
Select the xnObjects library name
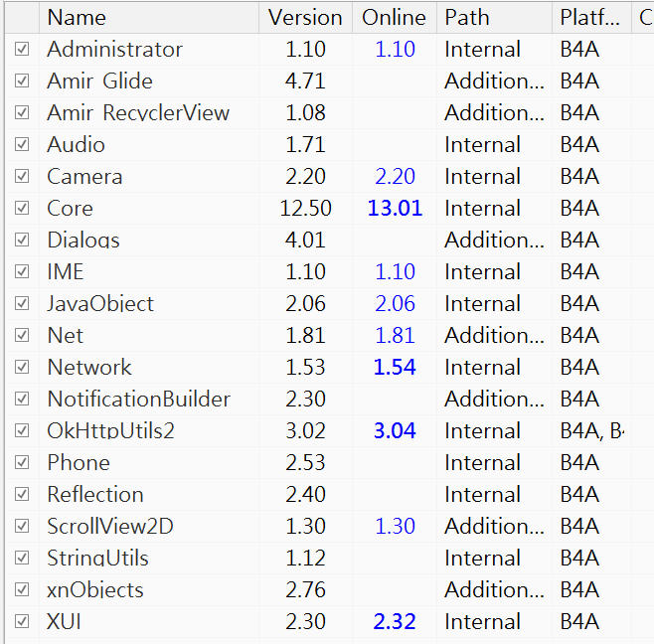[x=95, y=589]
